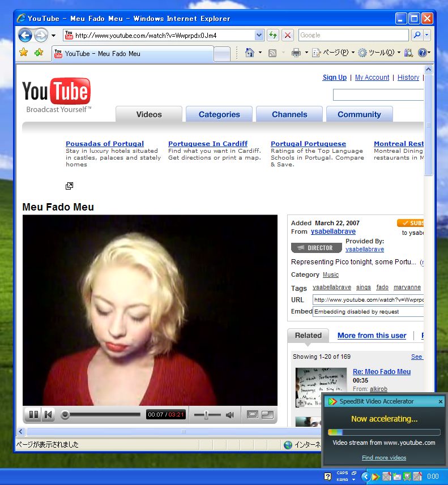Toggle full screen player mode icon
Viewport: 448px width, 485px height.
[x=267, y=414]
